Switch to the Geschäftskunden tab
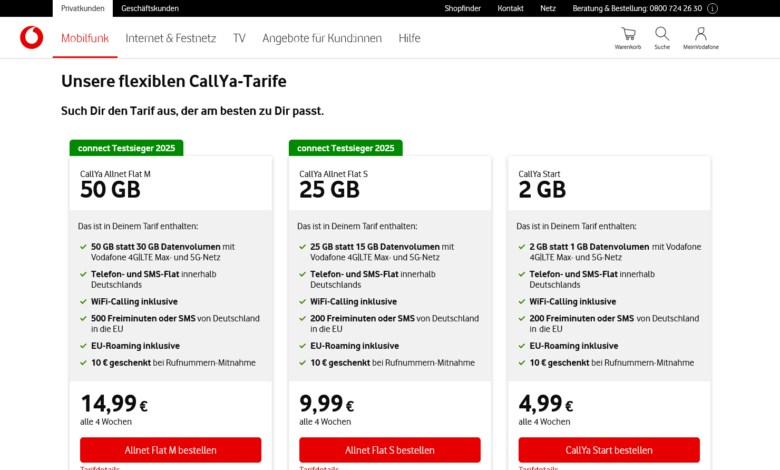 click(150, 8)
